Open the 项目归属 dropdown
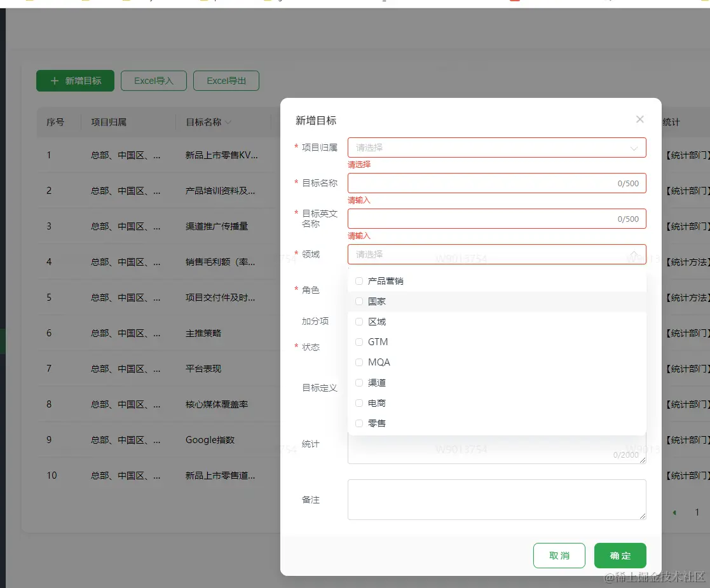710x588 pixels. point(496,147)
